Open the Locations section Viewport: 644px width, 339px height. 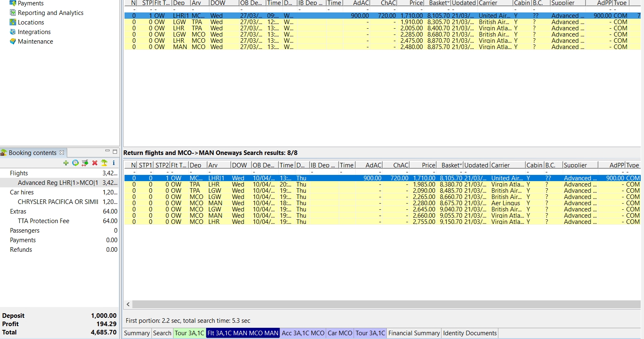point(31,22)
